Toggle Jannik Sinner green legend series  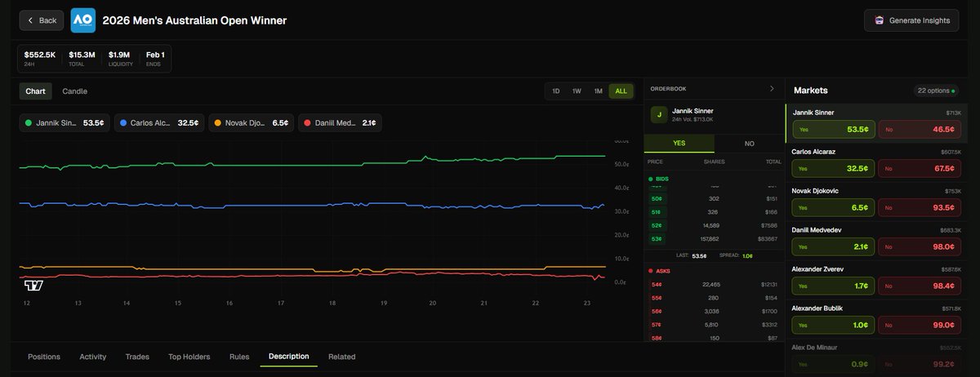click(65, 123)
